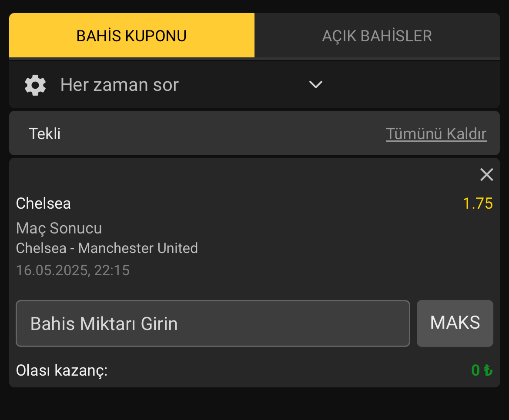509x420 pixels.
Task: Switch to the BAHİS KUPONU tab
Action: click(132, 35)
